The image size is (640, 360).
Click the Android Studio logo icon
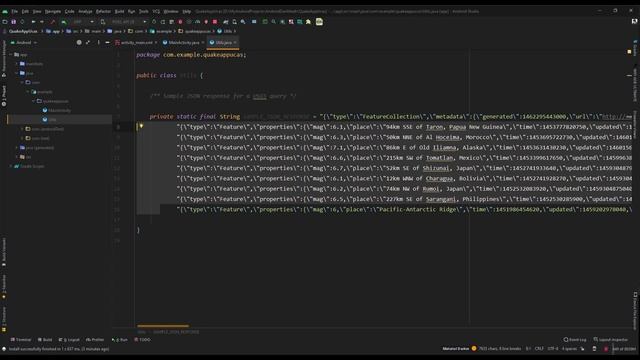point(5,11)
